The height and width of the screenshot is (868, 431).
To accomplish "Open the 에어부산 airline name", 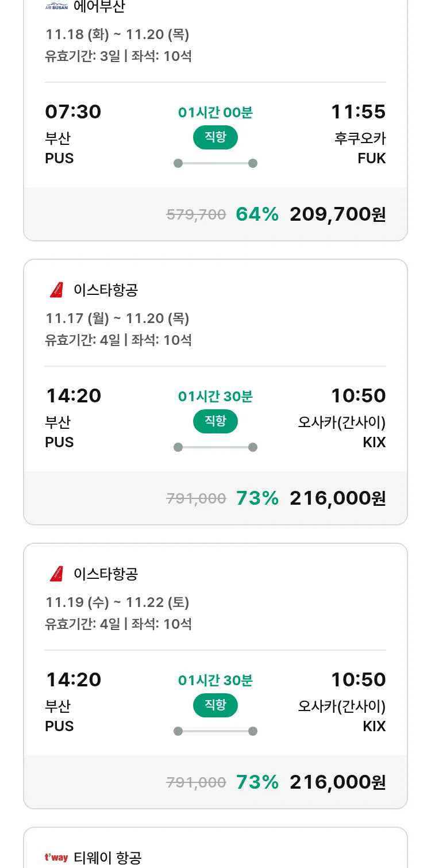I will click(99, 7).
